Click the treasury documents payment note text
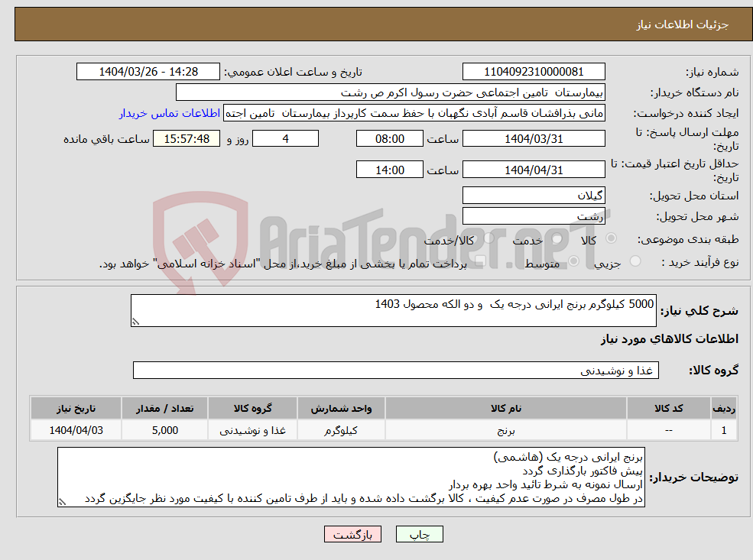Screen dimensions: 753x560 (x=283, y=264)
